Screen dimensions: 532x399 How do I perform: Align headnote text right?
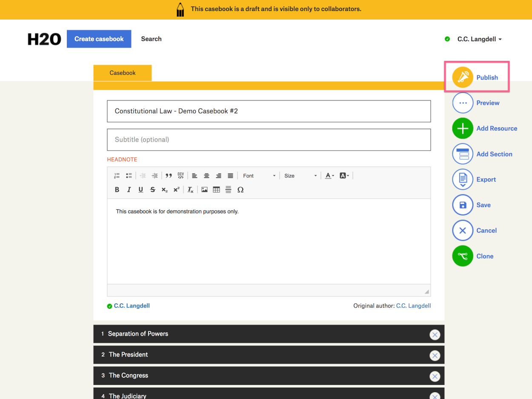click(x=218, y=176)
